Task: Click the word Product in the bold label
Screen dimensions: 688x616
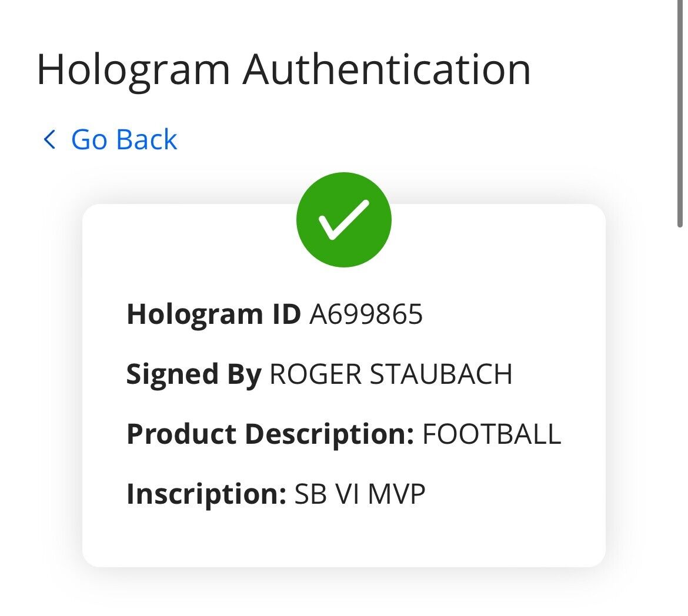Action: coord(182,434)
